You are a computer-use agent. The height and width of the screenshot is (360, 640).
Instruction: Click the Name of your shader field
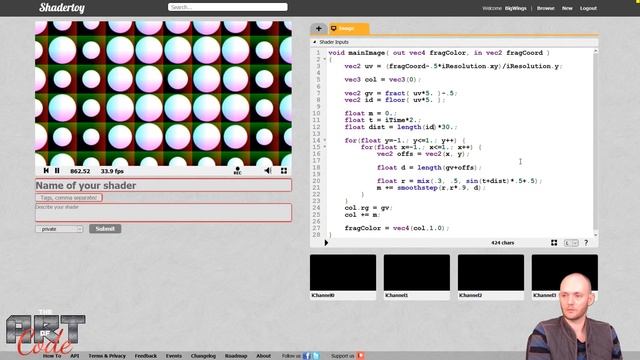pyautogui.click(x=163, y=185)
